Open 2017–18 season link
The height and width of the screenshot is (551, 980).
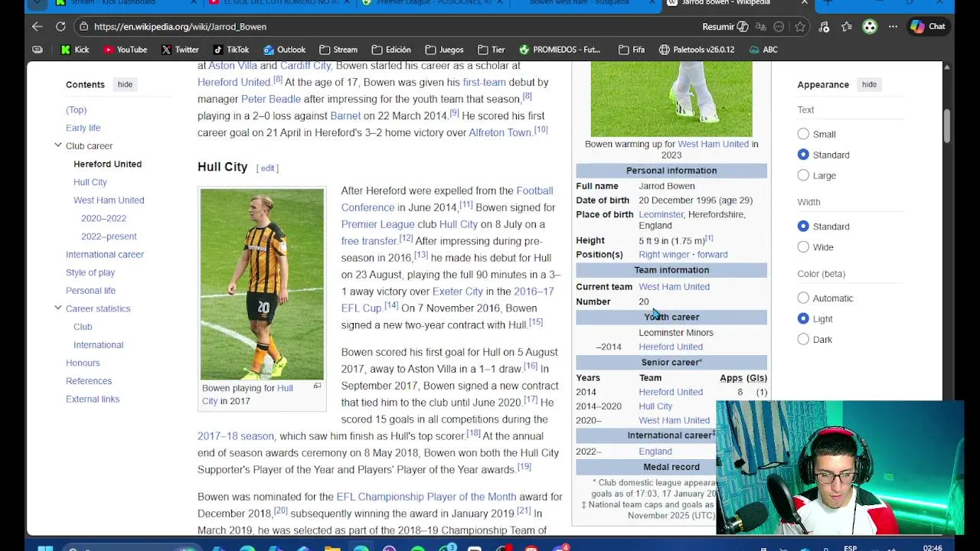(236, 436)
